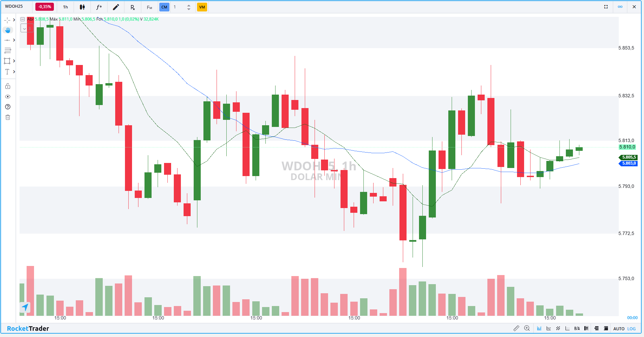644x337 pixels.
Task: Expand the crosshair cursor tool options
Action: click(14, 20)
